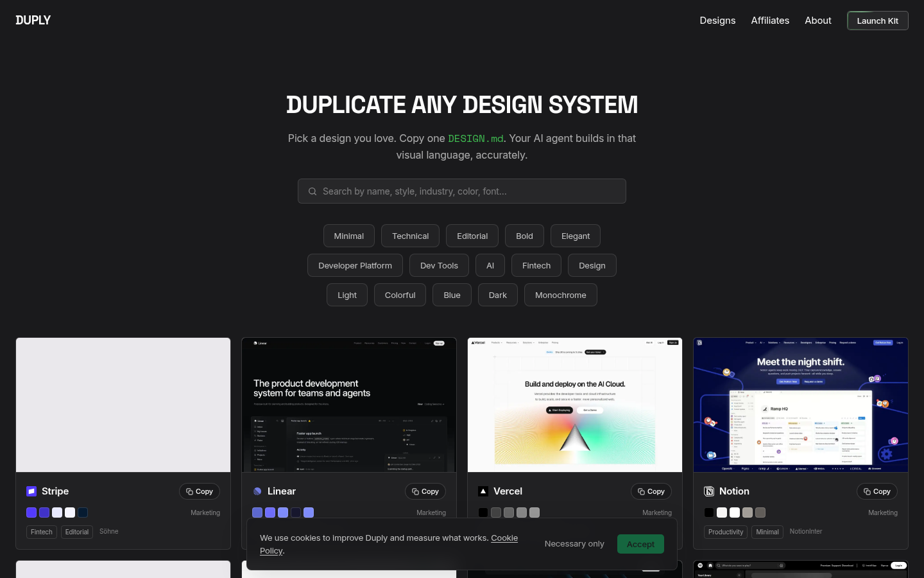924x578 pixels.
Task: Filter by Colorful style
Action: pyautogui.click(x=400, y=295)
